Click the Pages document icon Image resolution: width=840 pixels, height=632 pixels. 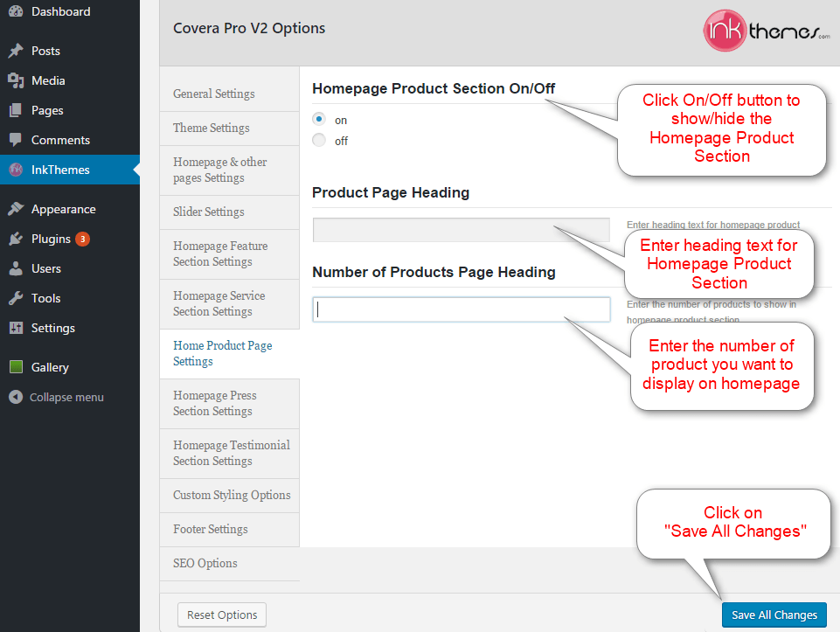point(16,110)
